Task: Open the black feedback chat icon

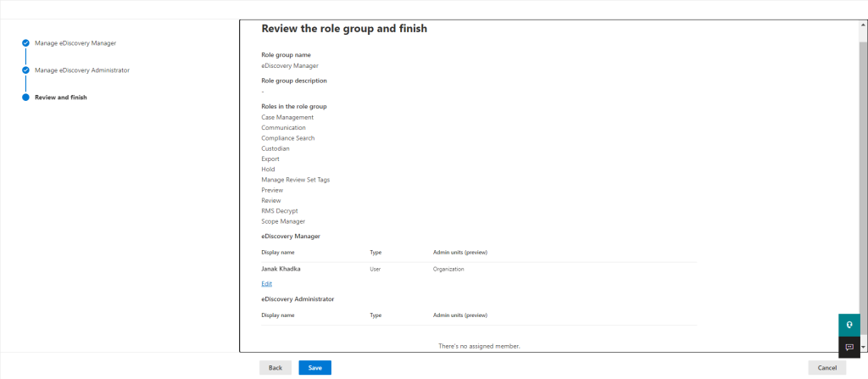Action: tap(849, 348)
